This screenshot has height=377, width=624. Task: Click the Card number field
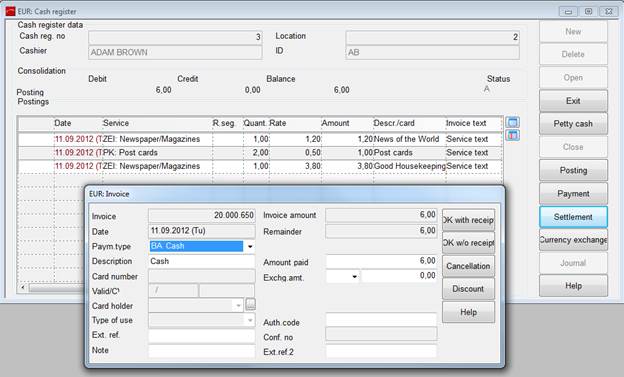[x=202, y=276]
